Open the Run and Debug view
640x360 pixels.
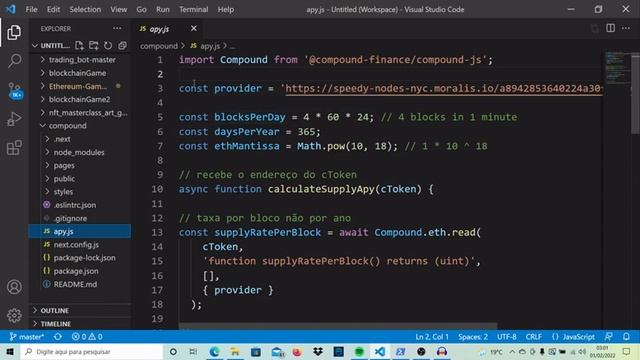14,119
